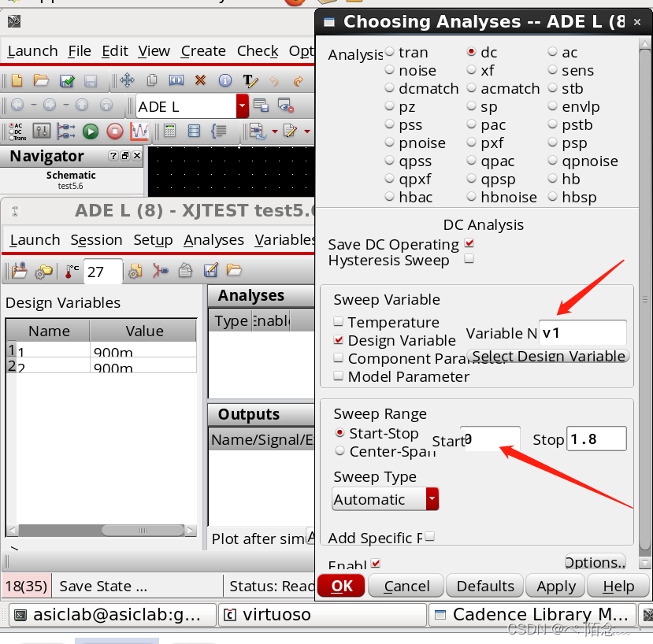Click the Help button
The image size is (653, 644).
pyautogui.click(x=618, y=586)
